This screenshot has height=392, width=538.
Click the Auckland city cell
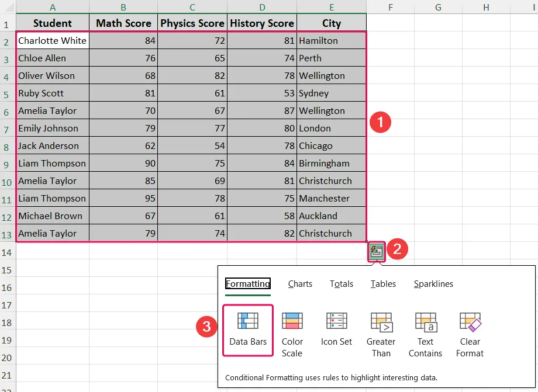(x=332, y=216)
